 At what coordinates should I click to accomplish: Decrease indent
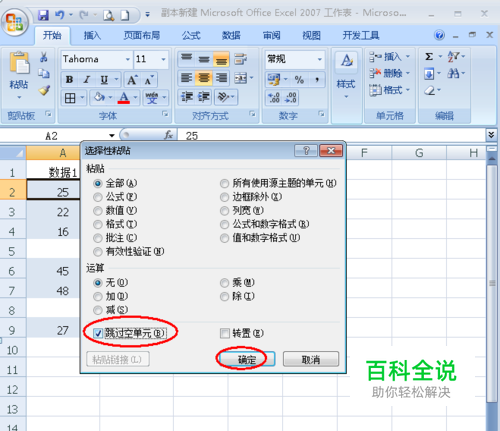(187, 97)
